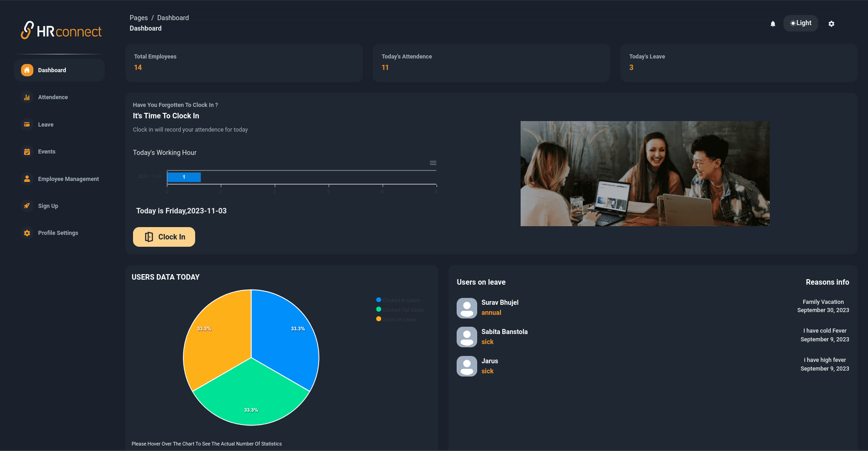Select Dashboard in the sidebar menu
The height and width of the screenshot is (451, 868).
pos(52,70)
